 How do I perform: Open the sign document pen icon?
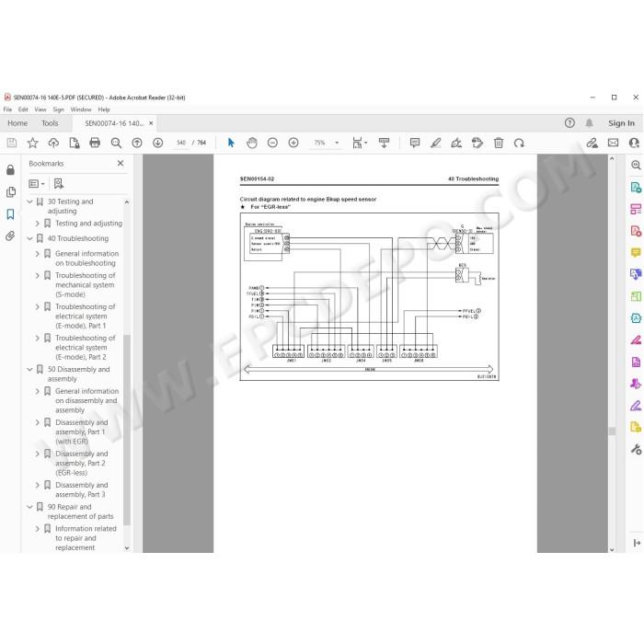456,143
